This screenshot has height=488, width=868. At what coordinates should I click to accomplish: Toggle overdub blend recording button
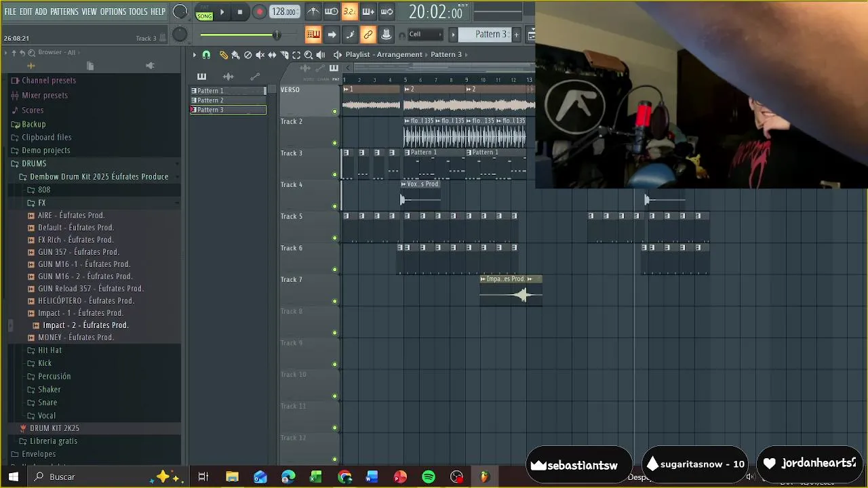(x=368, y=12)
